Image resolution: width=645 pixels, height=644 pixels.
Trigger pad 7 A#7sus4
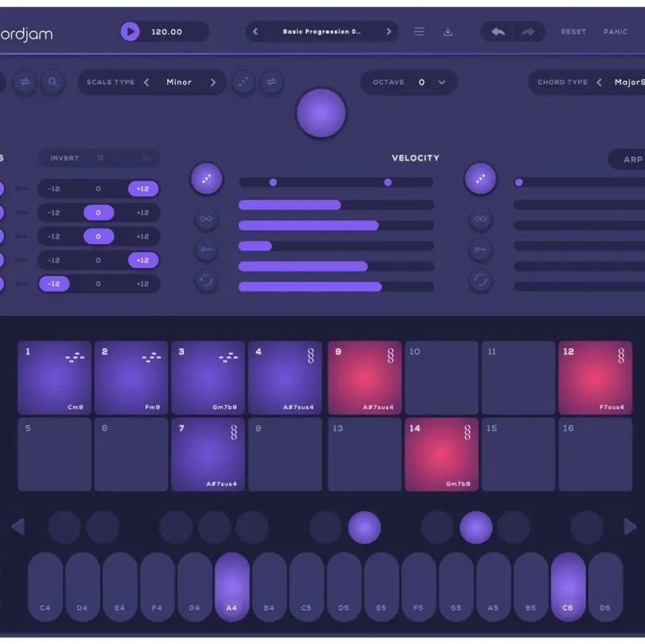tap(208, 455)
